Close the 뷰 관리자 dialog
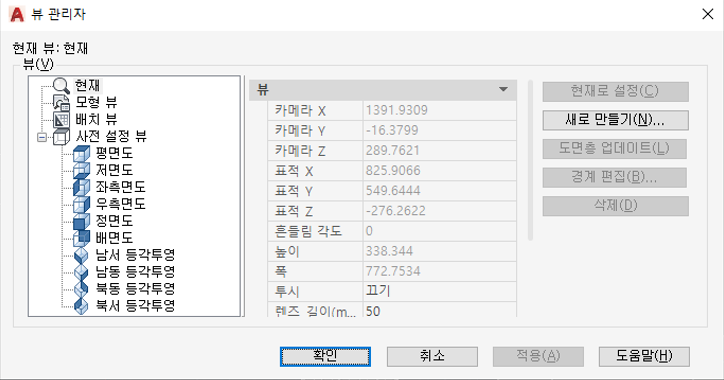This screenshot has width=724, height=380. coord(707,14)
